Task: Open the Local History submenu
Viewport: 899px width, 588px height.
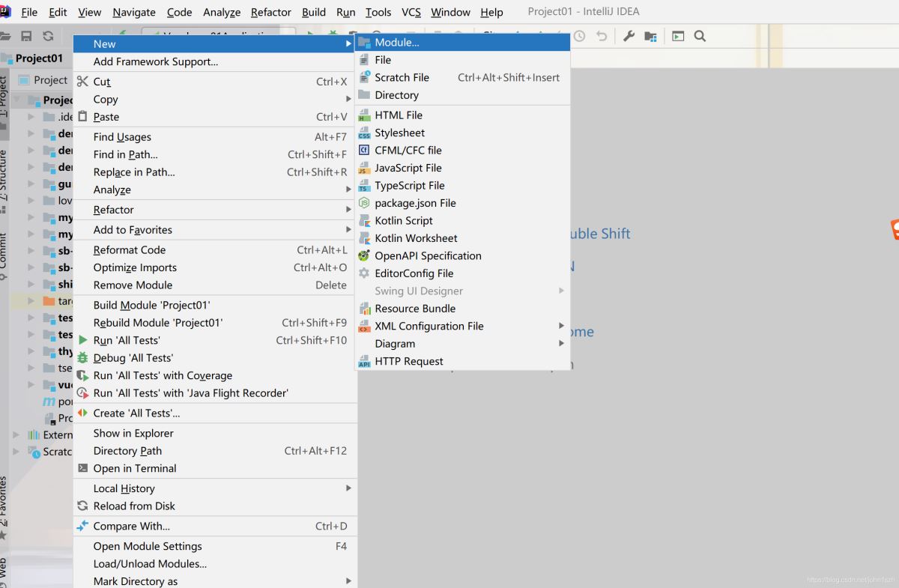Action: point(215,488)
